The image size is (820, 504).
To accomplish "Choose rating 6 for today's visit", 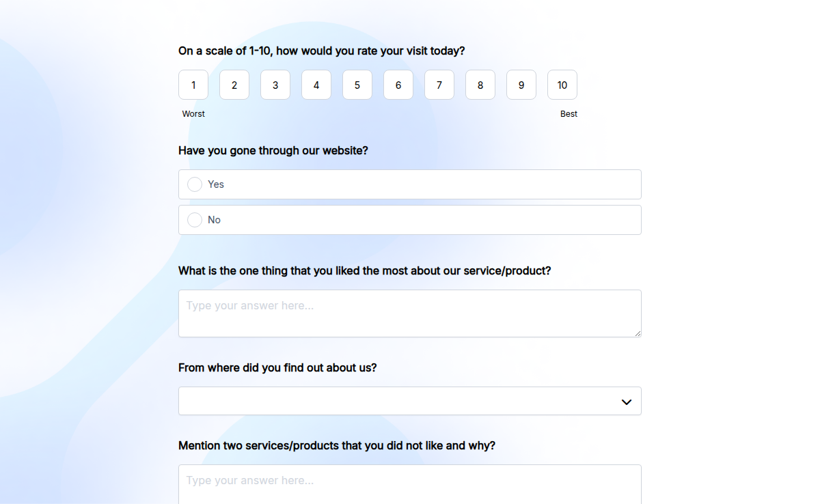I will click(x=398, y=85).
